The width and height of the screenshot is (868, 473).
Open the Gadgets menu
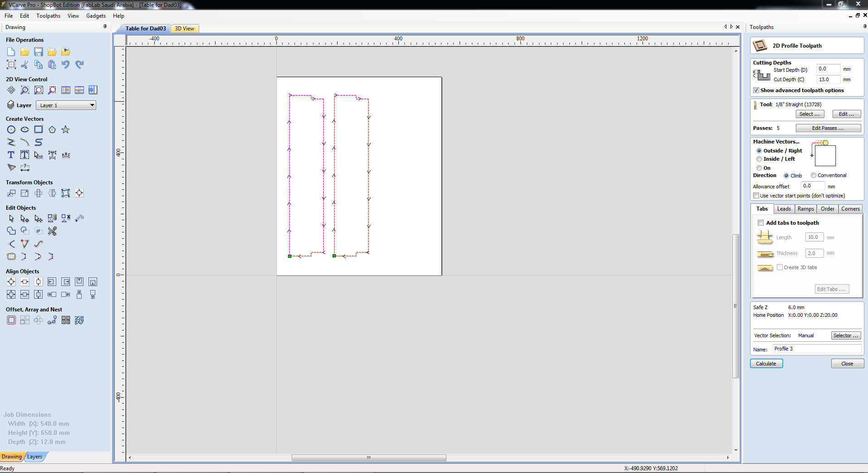[96, 16]
